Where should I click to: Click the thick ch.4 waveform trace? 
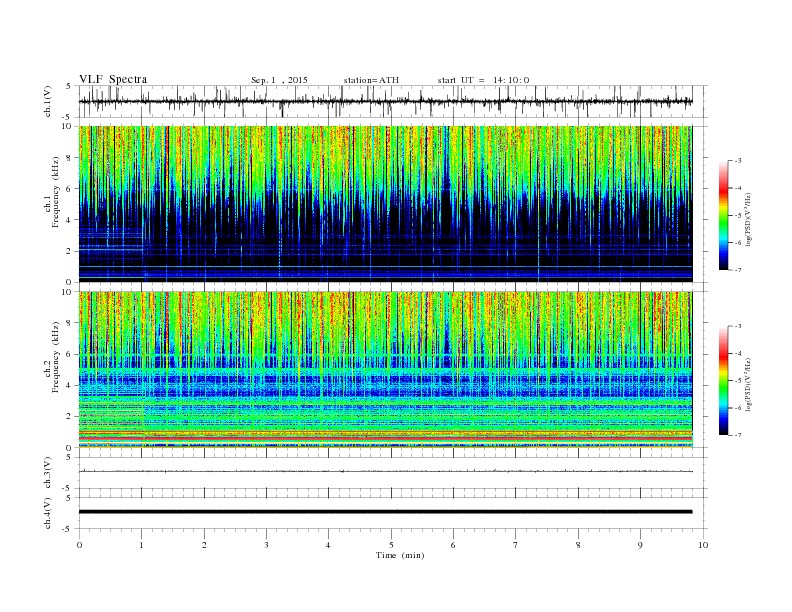pyautogui.click(x=385, y=512)
